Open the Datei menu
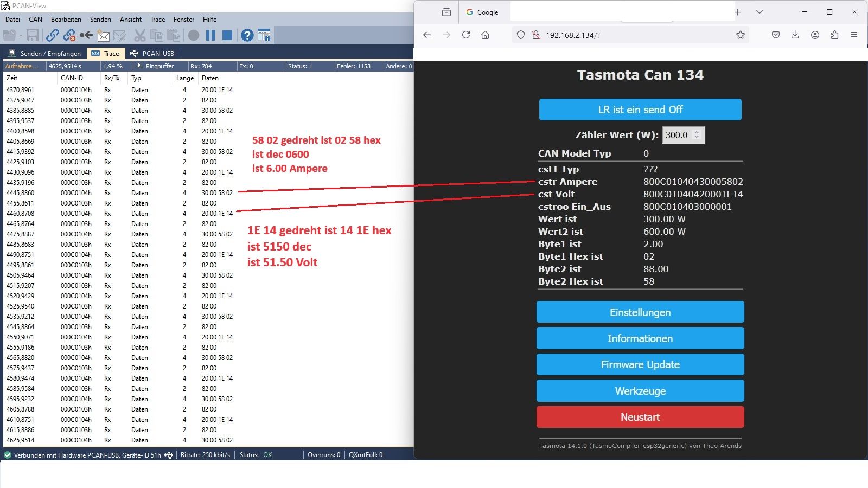868x488 pixels. pyautogui.click(x=12, y=20)
